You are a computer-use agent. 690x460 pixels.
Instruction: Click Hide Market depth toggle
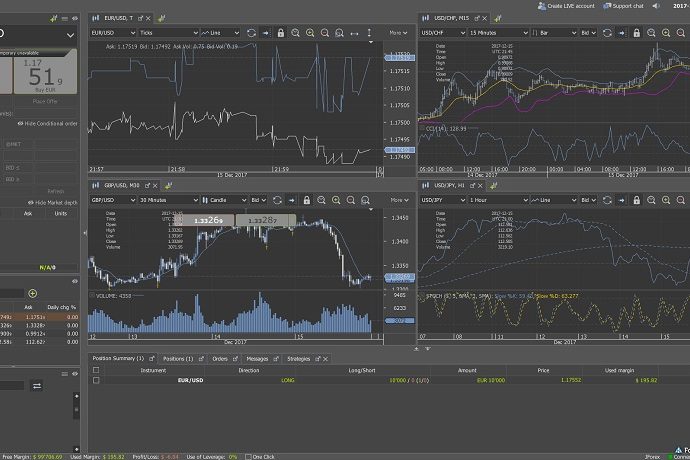[52, 202]
